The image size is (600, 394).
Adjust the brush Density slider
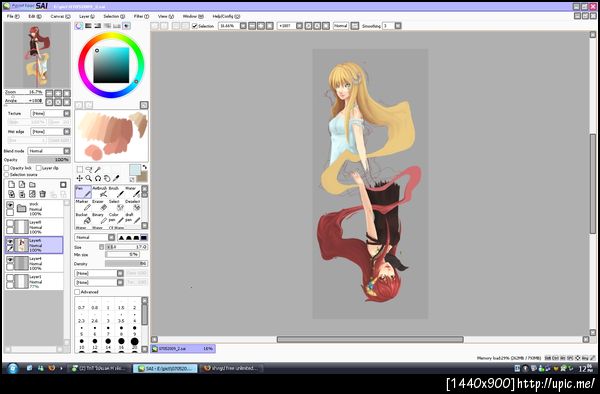[126, 264]
